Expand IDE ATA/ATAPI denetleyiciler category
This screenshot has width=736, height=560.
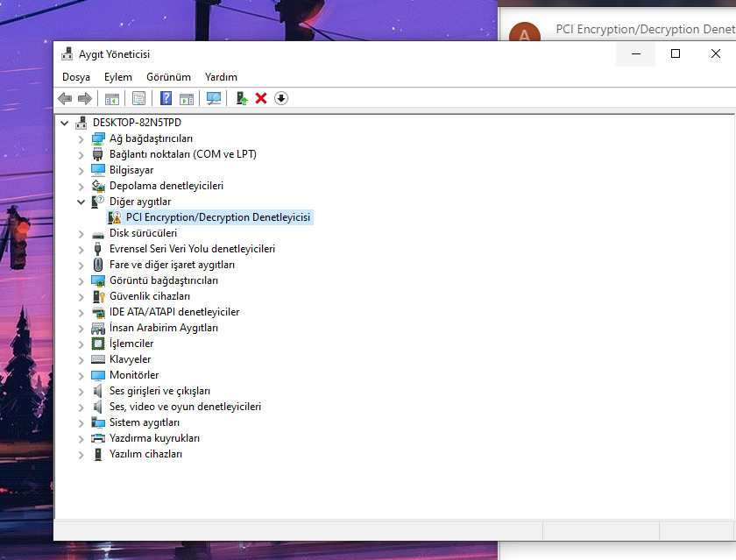click(81, 313)
